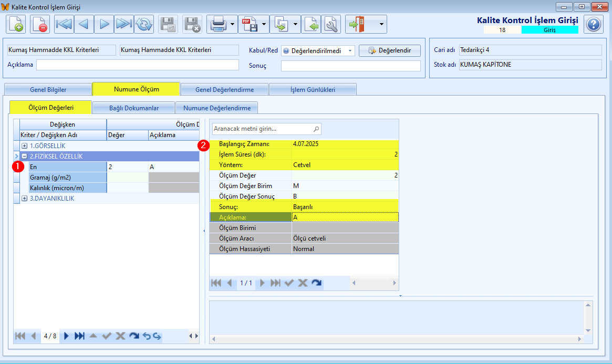612x364 pixels.
Task: Open the İşlem Günlükleri tab
Action: click(x=313, y=89)
